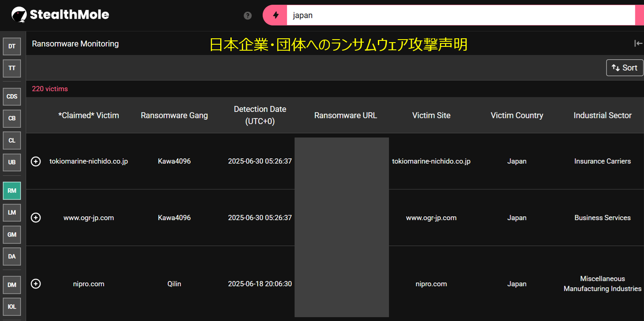
Task: Click the StealthMole logo
Action: click(60, 15)
